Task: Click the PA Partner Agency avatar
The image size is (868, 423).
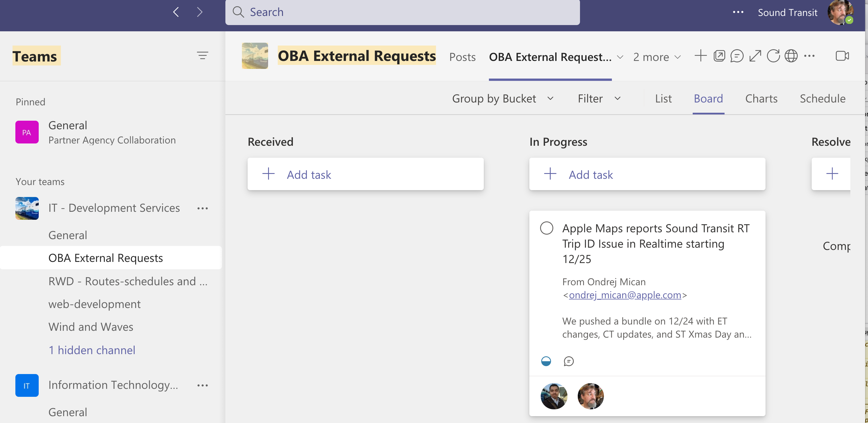Action: [27, 132]
